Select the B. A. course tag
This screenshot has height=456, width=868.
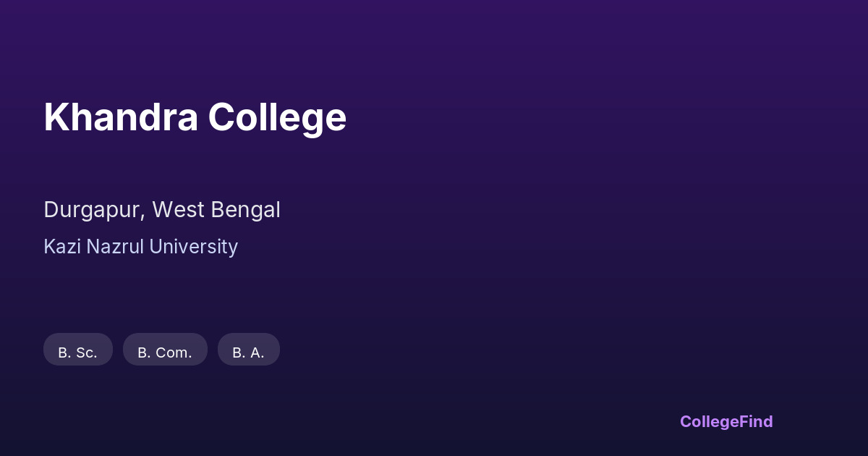pyautogui.click(x=248, y=350)
